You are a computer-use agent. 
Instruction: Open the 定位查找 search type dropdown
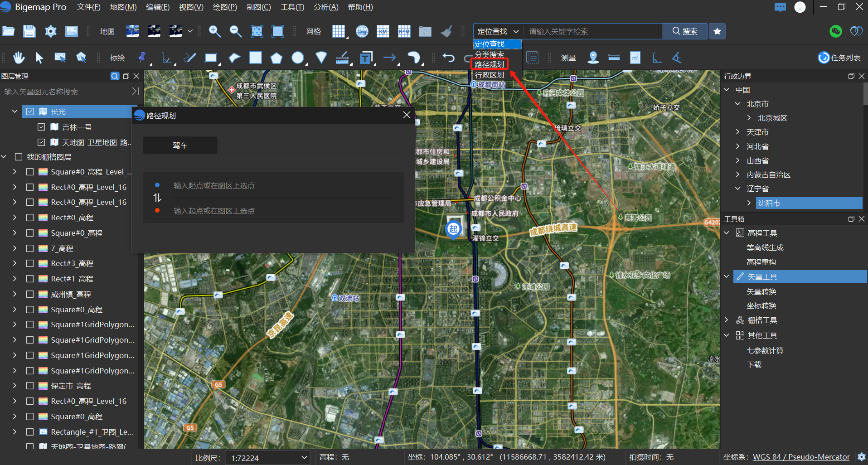tap(498, 31)
